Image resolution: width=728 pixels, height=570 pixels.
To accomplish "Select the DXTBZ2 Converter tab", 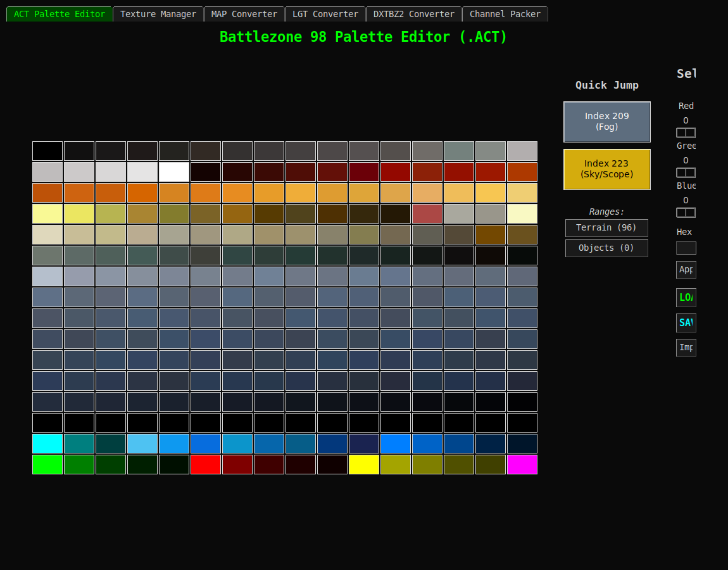I will pos(413,14).
